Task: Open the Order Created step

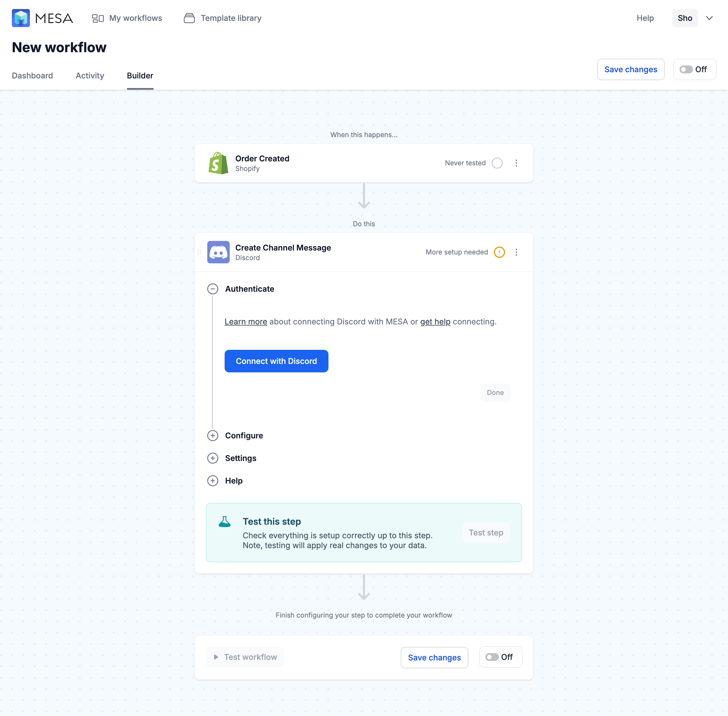Action: click(x=364, y=163)
